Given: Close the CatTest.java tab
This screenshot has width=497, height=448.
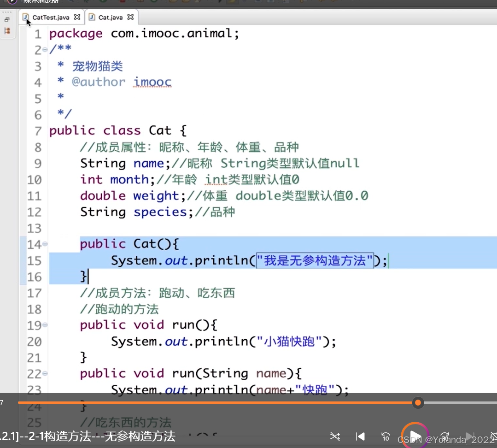Looking at the screenshot, I should (x=77, y=17).
